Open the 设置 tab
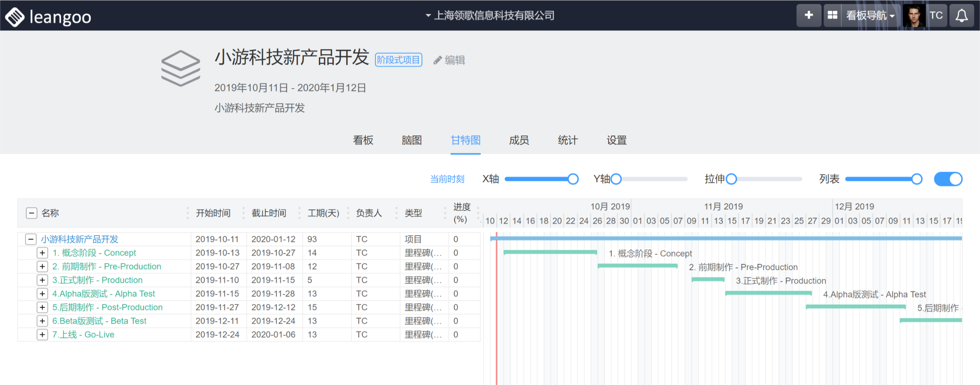 [x=617, y=140]
